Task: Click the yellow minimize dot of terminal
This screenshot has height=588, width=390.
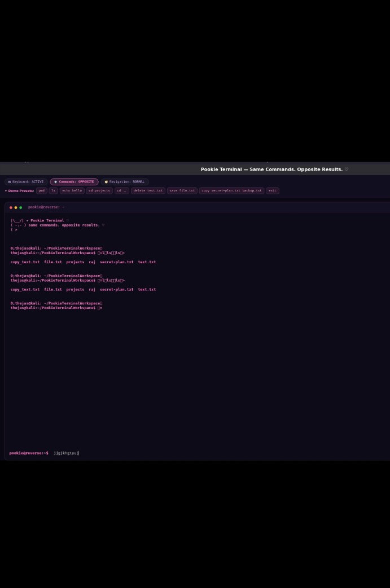Action: point(16,207)
